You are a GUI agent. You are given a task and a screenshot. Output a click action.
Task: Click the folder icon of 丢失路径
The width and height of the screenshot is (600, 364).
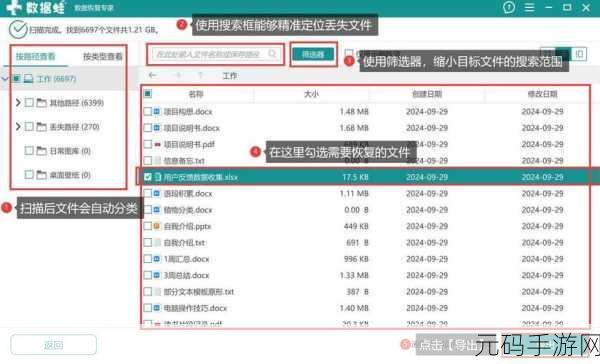41,127
